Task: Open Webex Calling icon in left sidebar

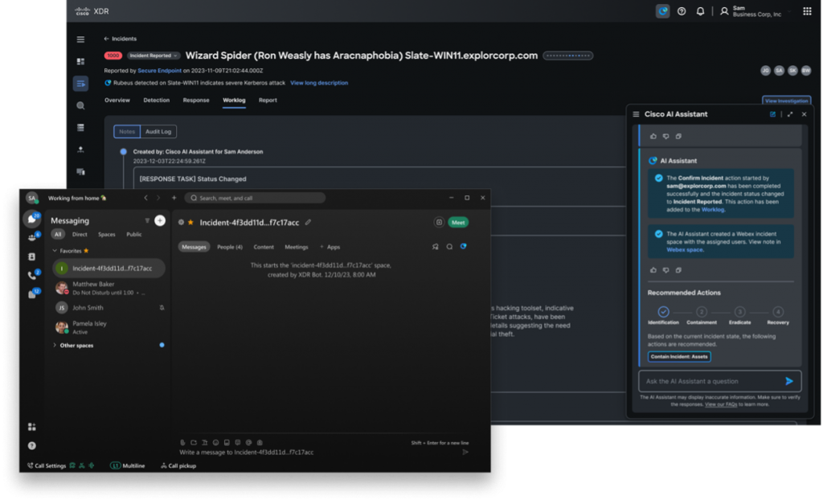Action: pyautogui.click(x=32, y=276)
